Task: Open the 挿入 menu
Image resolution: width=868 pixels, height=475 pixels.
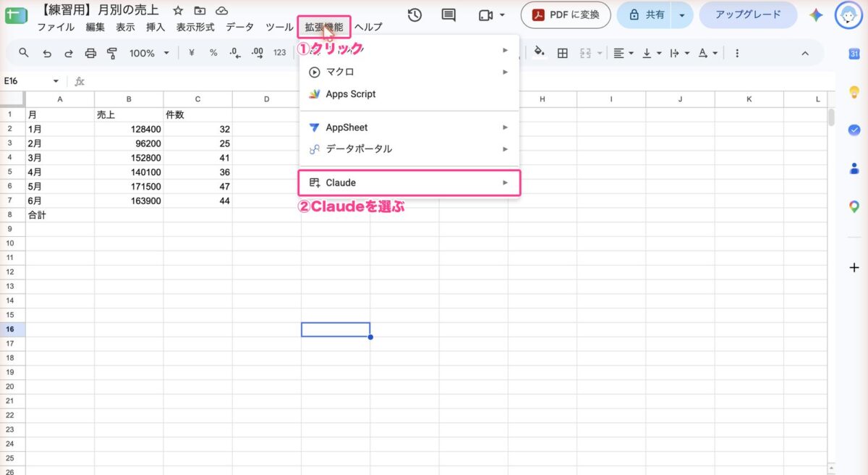Action: pos(156,28)
